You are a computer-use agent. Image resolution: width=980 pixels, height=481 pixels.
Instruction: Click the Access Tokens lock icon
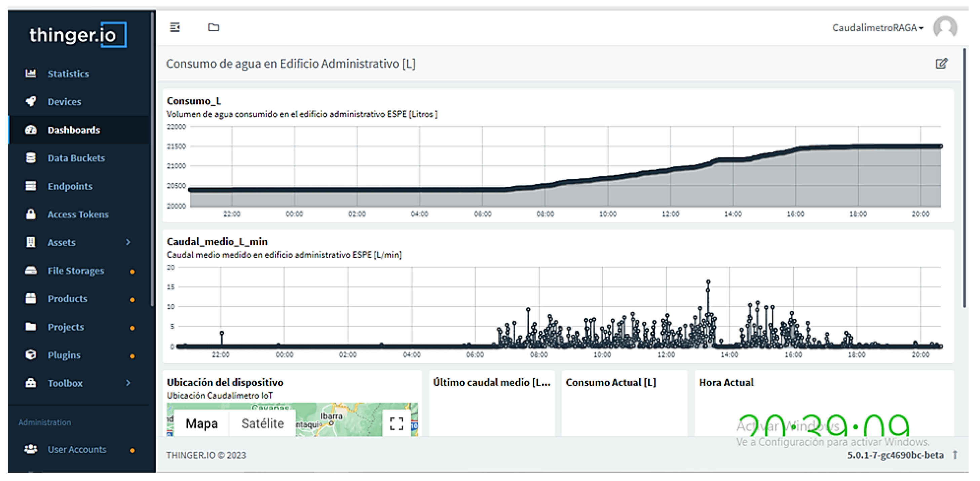pos(30,214)
